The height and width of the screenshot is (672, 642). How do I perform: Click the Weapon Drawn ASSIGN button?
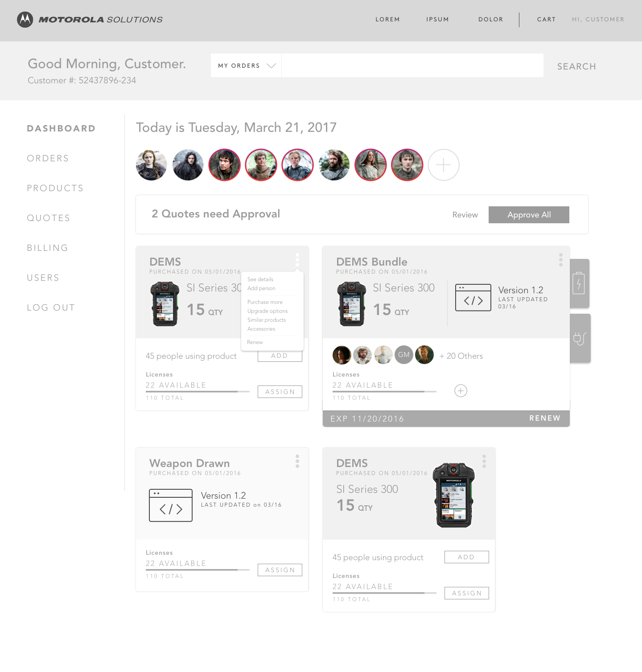[280, 570]
